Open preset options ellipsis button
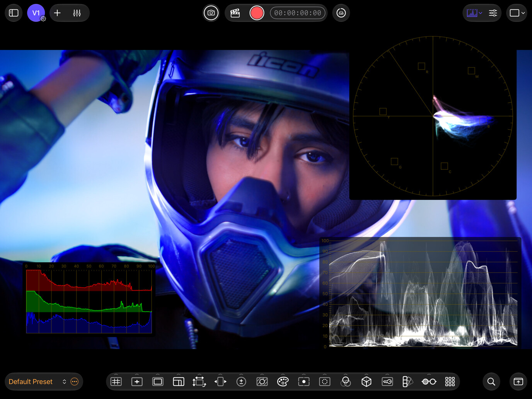The height and width of the screenshot is (399, 532). [75, 382]
